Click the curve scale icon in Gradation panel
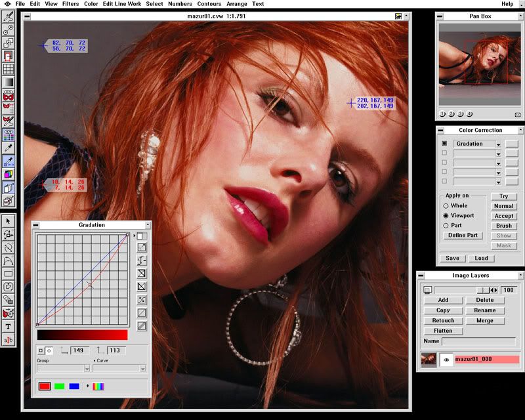This screenshot has height=420, width=525. (x=142, y=247)
